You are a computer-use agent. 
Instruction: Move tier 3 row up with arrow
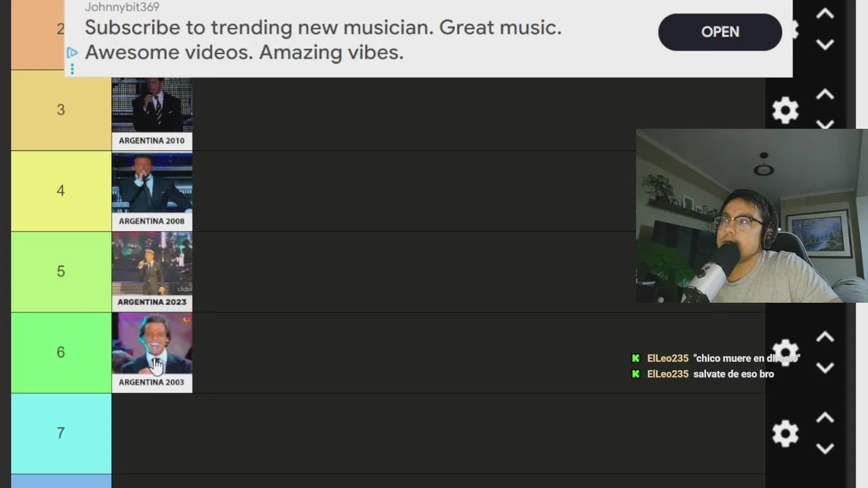coord(825,95)
